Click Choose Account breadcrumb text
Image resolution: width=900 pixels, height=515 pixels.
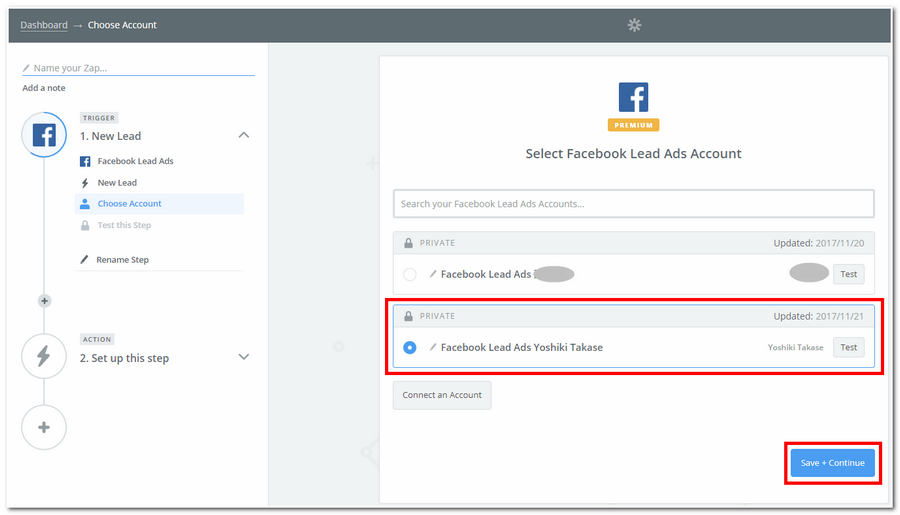pyautogui.click(x=122, y=25)
